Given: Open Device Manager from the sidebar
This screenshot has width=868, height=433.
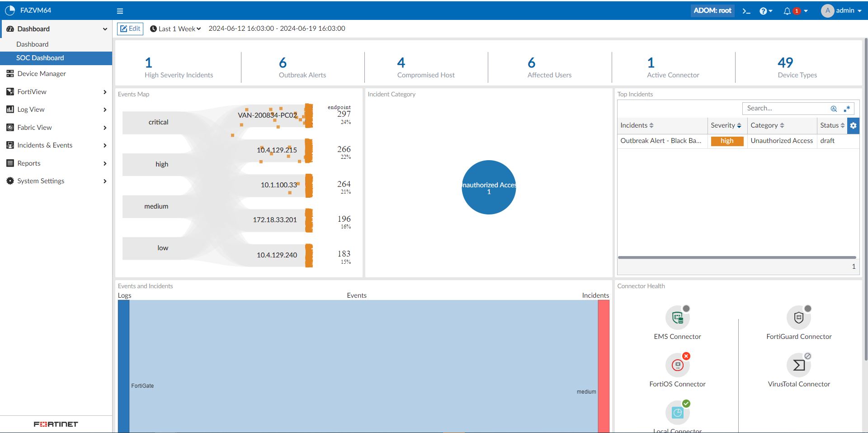Looking at the screenshot, I should [x=41, y=73].
